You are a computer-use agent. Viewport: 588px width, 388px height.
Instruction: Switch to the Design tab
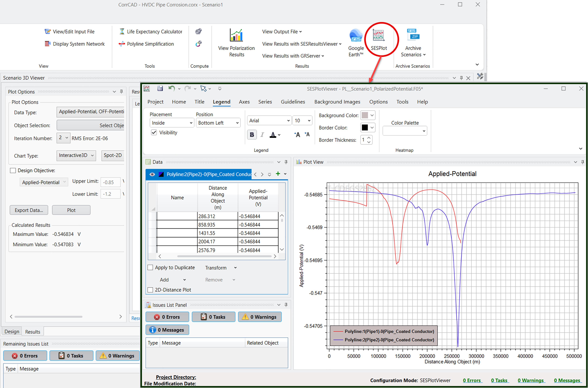(x=12, y=331)
